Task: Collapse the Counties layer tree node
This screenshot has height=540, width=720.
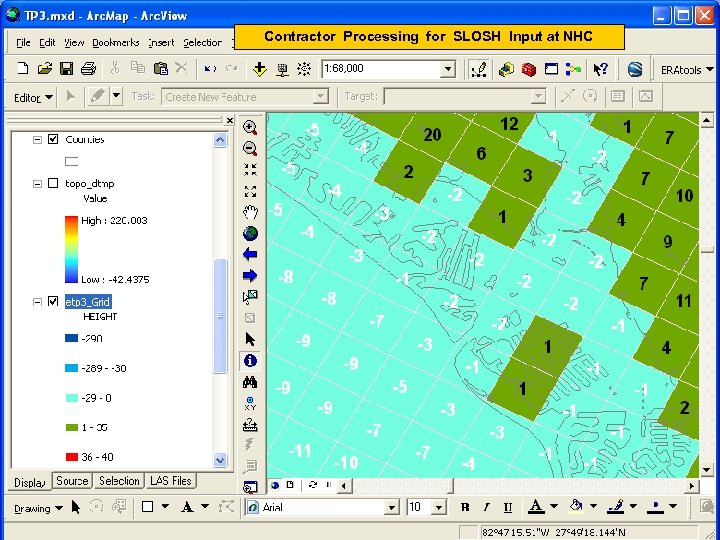Action: [37, 140]
